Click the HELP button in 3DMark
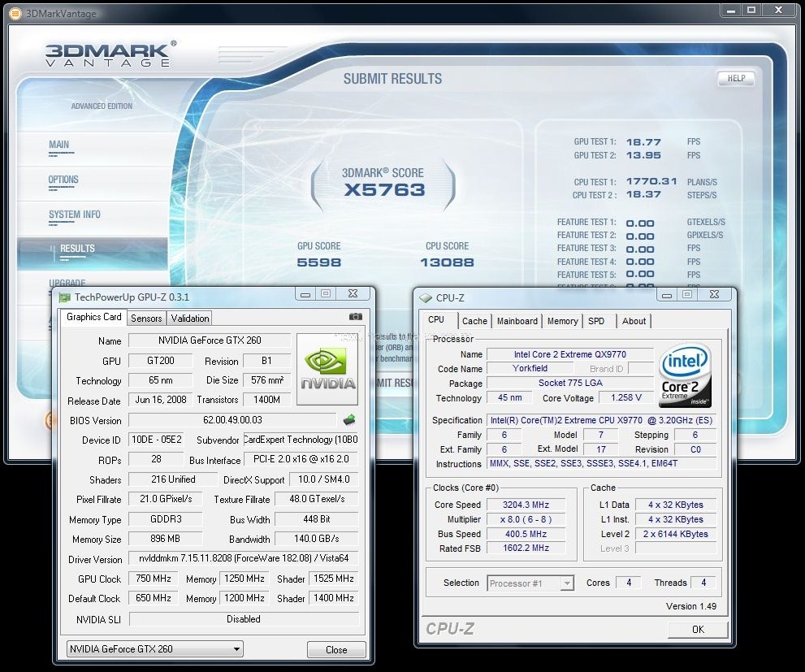Screen dimensions: 805x672 (736, 78)
